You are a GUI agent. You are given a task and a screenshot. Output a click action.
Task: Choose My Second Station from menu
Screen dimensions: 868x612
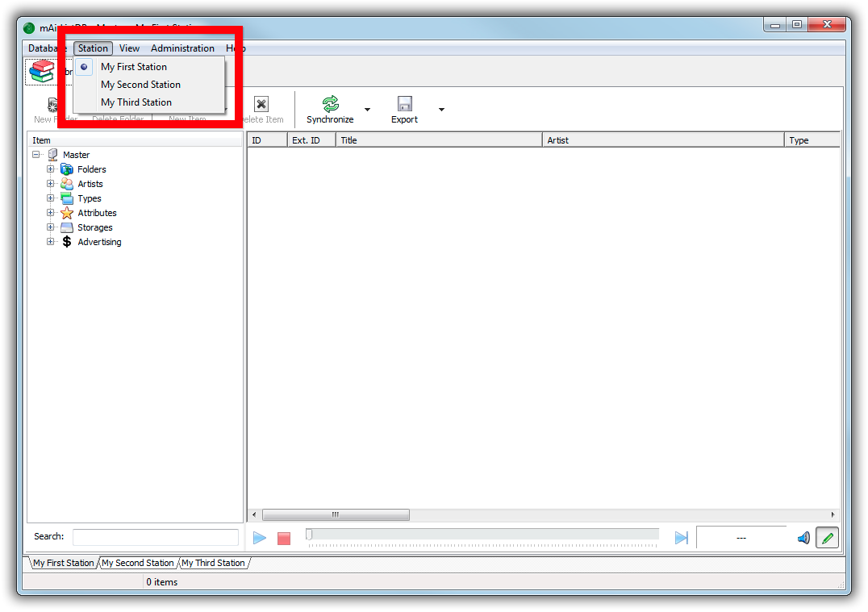pyautogui.click(x=140, y=85)
